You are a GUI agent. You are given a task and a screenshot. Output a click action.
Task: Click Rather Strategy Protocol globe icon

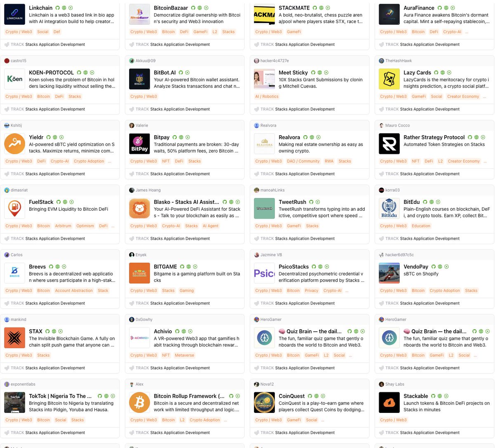476,137
